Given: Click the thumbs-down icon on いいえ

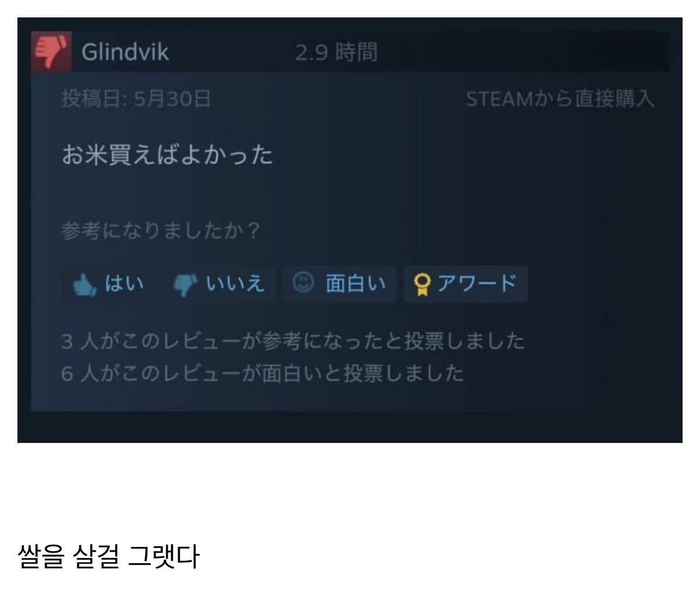Looking at the screenshot, I should (186, 285).
